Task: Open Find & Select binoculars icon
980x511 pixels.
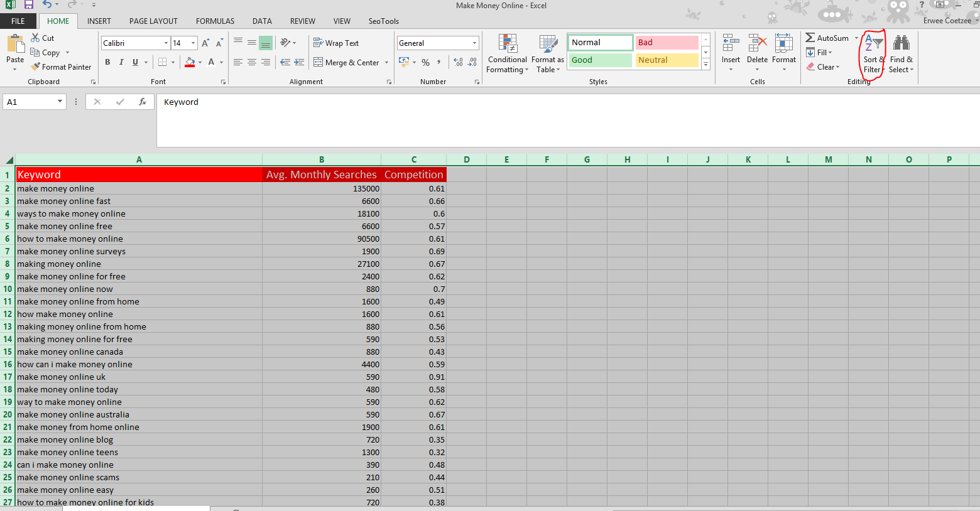Action: [x=901, y=44]
